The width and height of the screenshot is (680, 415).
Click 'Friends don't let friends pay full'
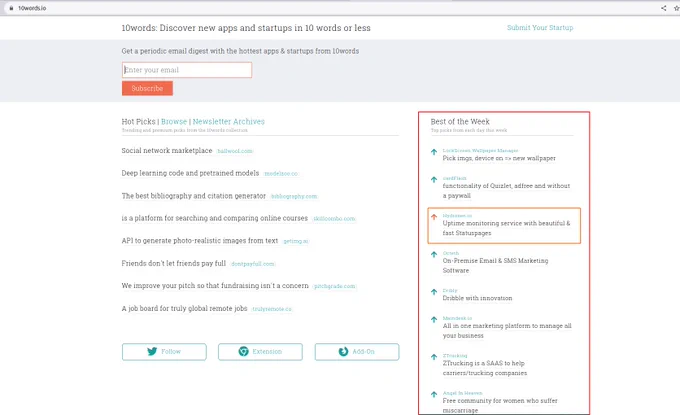(x=174, y=263)
